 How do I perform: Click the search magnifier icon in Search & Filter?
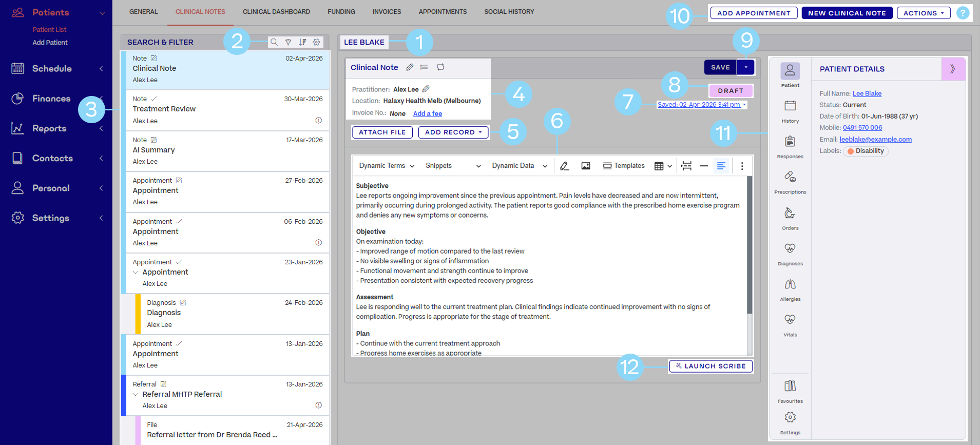274,42
